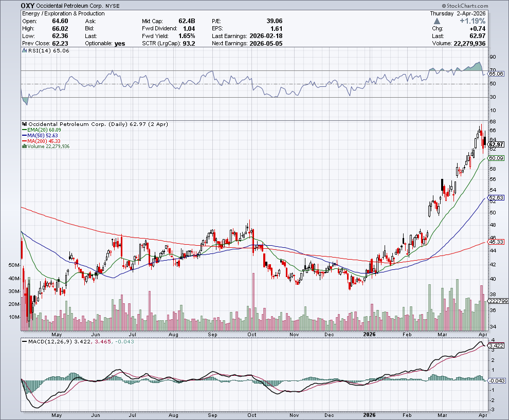The height and width of the screenshot is (420, 509).
Task: Click the 52.63 moving average tag on price axis
Action: pos(496,197)
